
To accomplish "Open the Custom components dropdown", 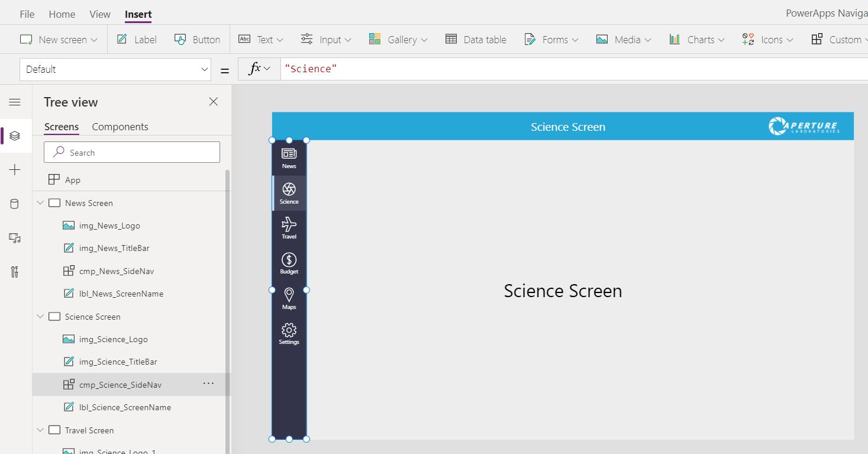I will click(839, 40).
